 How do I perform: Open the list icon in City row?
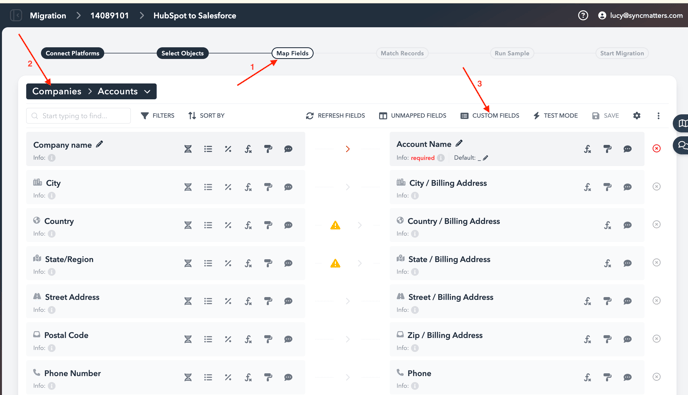208,187
